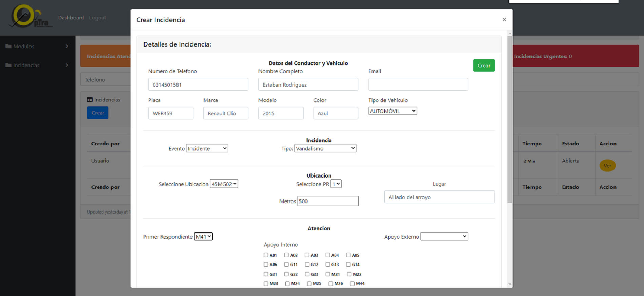Open the Tipo de Vehiculo dropdown

coord(393,111)
